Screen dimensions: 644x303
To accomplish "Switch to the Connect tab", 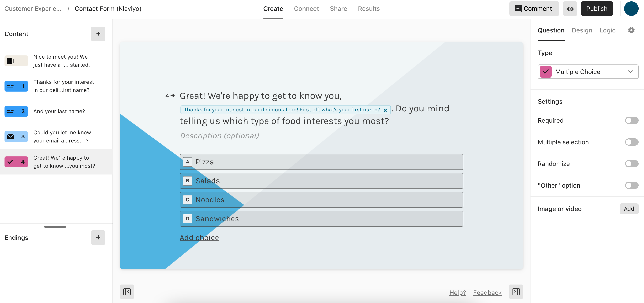I will [x=306, y=9].
